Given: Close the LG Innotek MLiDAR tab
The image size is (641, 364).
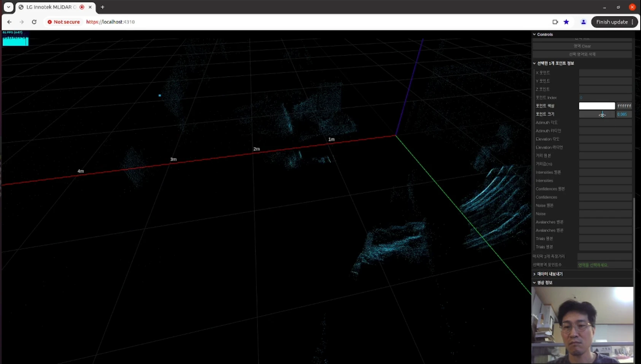Looking at the screenshot, I should 90,7.
